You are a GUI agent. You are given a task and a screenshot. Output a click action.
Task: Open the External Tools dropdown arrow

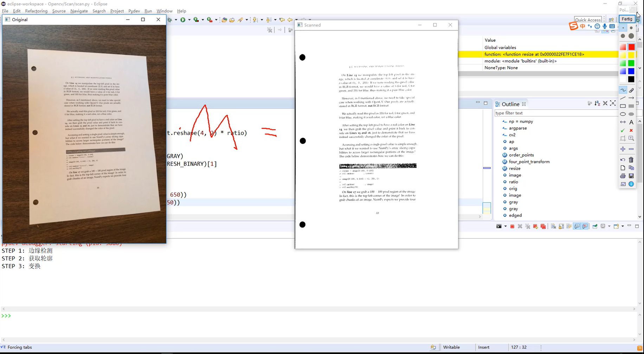(216, 20)
